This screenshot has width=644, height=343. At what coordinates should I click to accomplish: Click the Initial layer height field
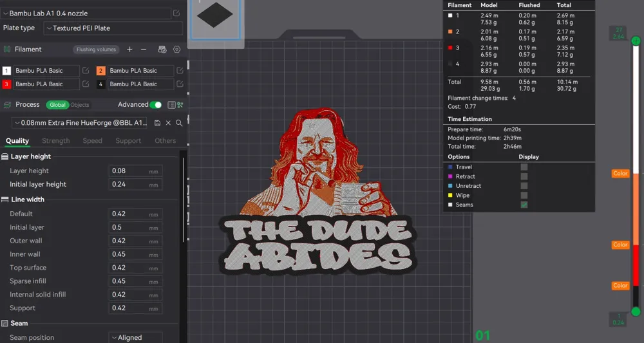[x=135, y=185]
